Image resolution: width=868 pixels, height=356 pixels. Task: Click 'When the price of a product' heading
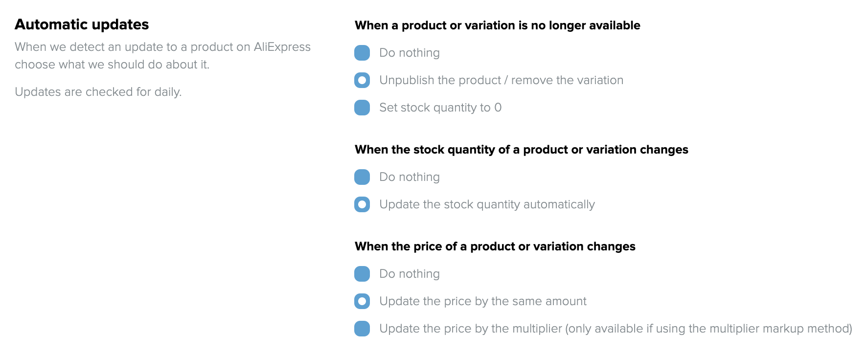(495, 246)
